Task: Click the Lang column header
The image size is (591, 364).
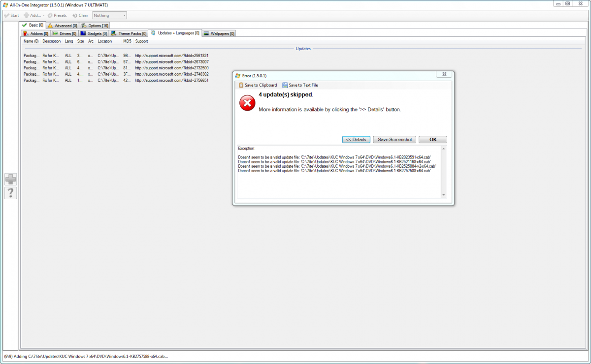Action: click(69, 41)
